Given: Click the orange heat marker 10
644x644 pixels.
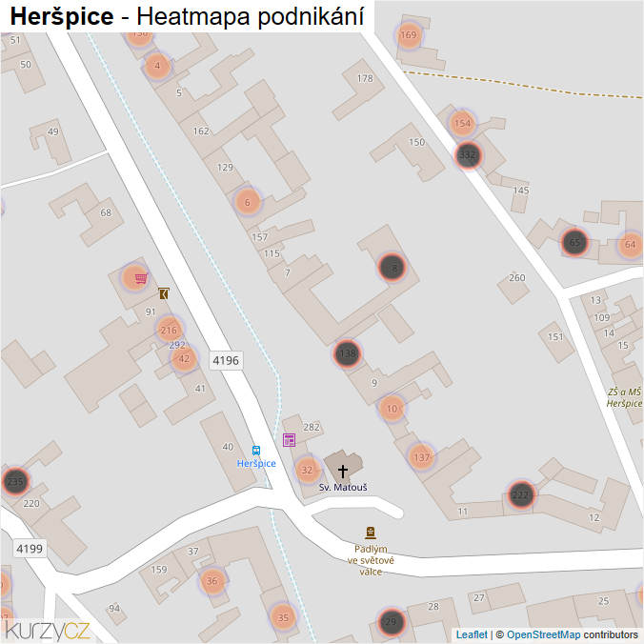Looking at the screenshot, I should coord(392,409).
